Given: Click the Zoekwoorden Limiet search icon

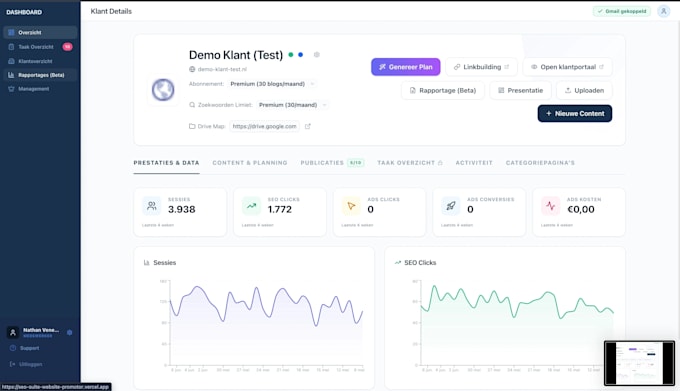Looking at the screenshot, I should [192, 105].
